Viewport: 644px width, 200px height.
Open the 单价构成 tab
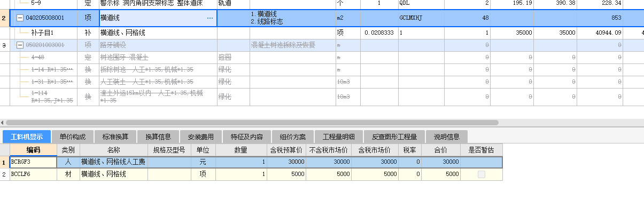click(73, 137)
